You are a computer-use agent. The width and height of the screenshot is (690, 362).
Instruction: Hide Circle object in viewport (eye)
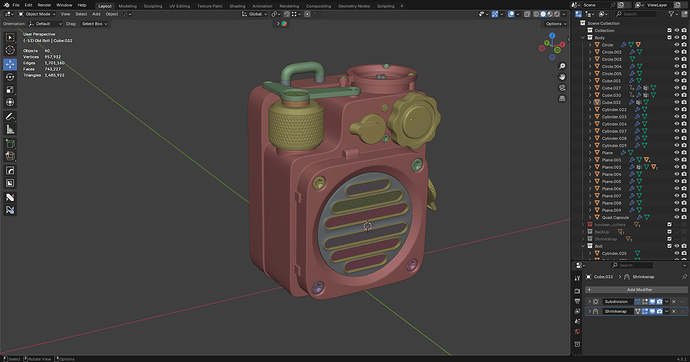tap(677, 45)
